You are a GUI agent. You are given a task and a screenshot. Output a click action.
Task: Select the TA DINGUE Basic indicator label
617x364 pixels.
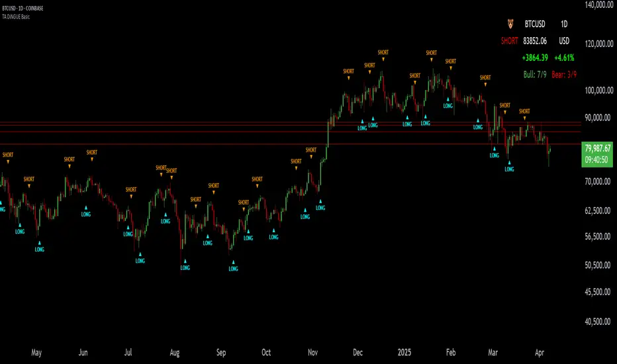pyautogui.click(x=16, y=17)
